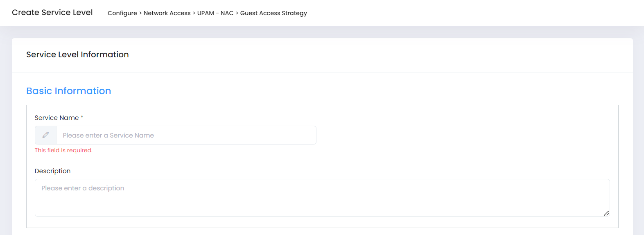The width and height of the screenshot is (644, 235).
Task: Click the 'This field is required' error message
Action: tap(63, 150)
